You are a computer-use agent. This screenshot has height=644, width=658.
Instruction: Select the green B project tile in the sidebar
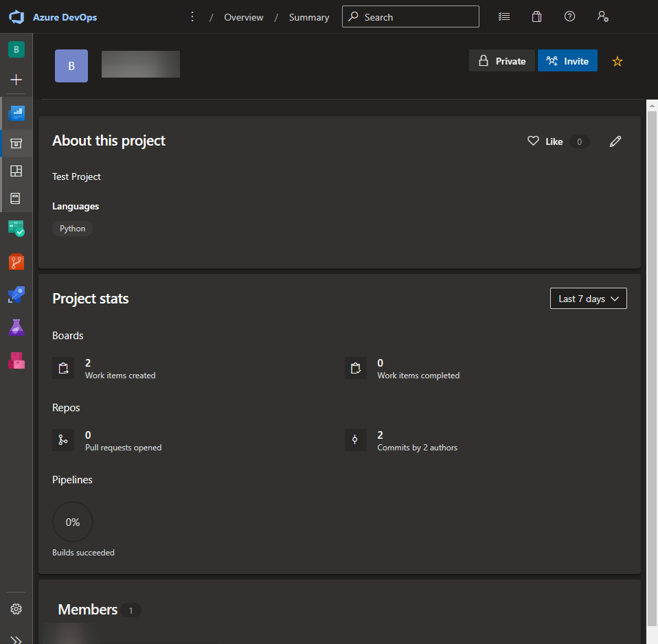[16, 49]
